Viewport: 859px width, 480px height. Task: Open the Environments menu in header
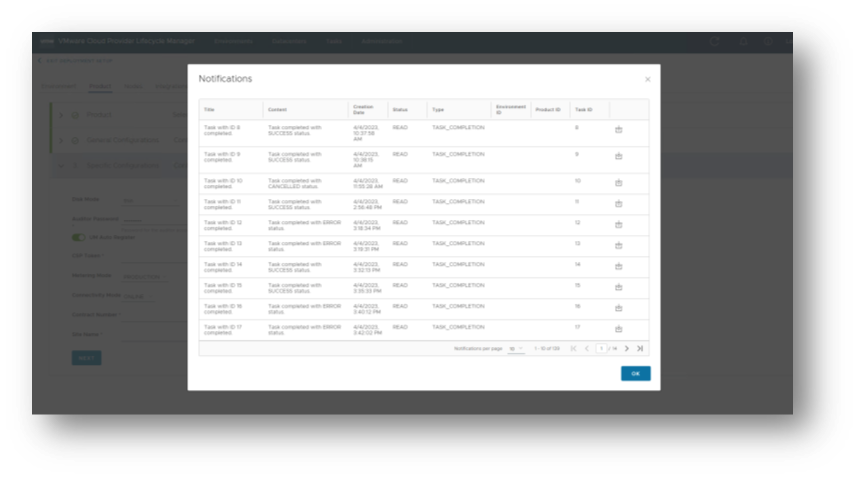(233, 41)
